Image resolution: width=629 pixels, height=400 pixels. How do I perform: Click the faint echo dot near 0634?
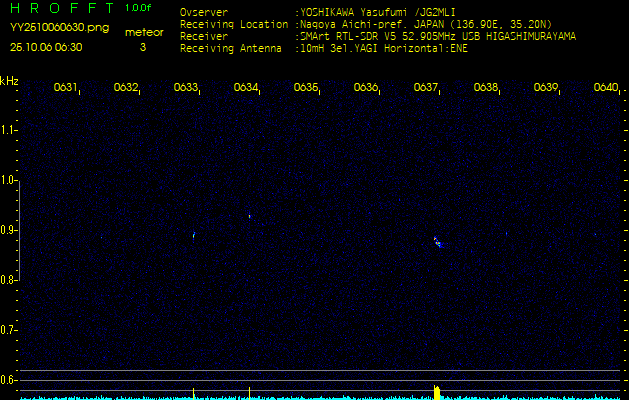coord(249,215)
